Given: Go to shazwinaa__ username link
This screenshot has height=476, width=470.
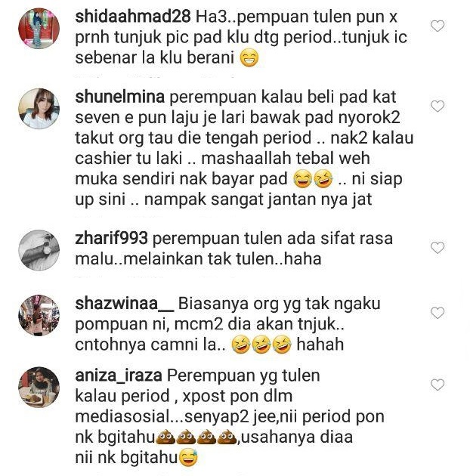Looking at the screenshot, I should coord(124,304).
